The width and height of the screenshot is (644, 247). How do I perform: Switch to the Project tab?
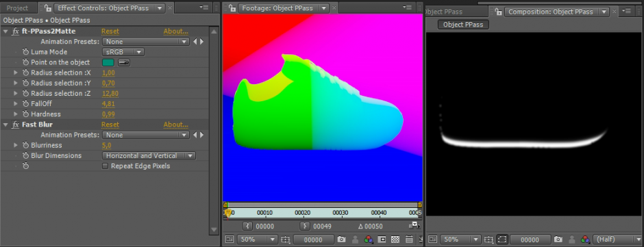(17, 8)
